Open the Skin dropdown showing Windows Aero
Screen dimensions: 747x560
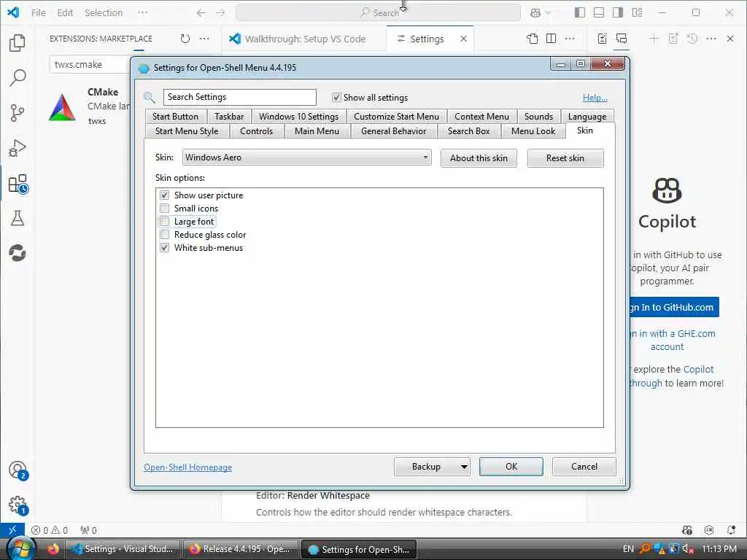[x=307, y=157]
